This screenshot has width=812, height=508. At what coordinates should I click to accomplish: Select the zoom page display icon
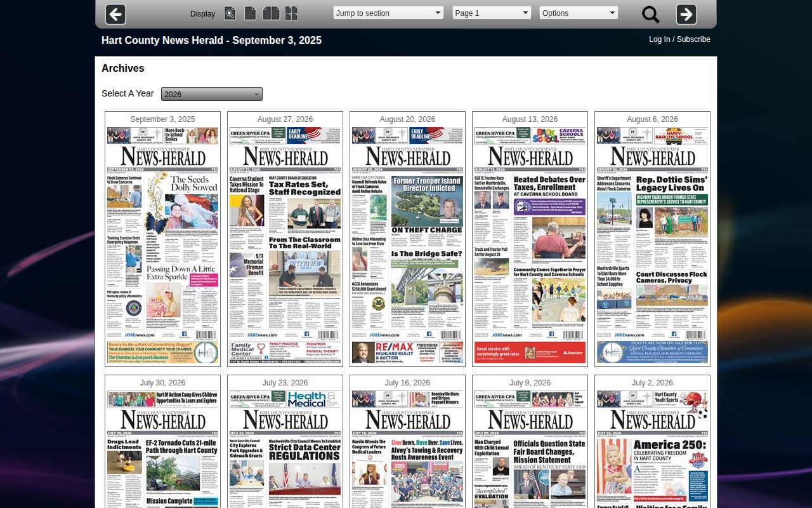230,13
